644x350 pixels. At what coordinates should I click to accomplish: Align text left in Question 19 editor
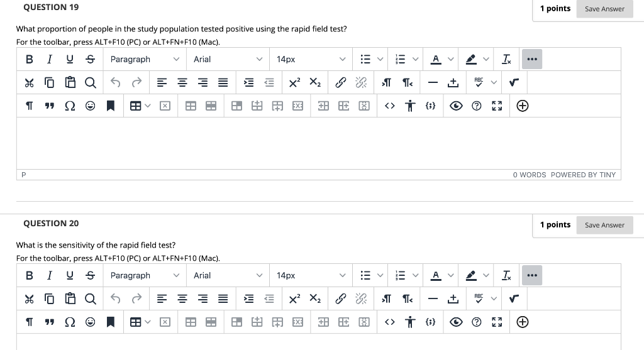point(162,82)
